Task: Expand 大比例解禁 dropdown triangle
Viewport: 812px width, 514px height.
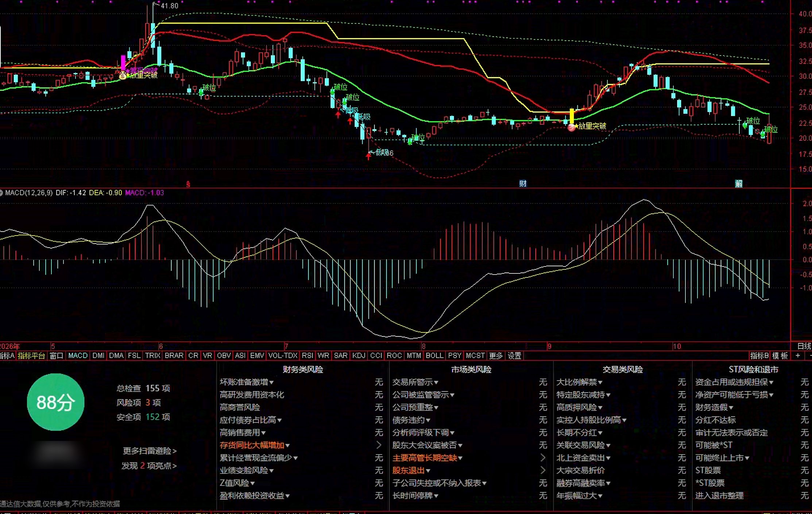Action: click(x=600, y=383)
